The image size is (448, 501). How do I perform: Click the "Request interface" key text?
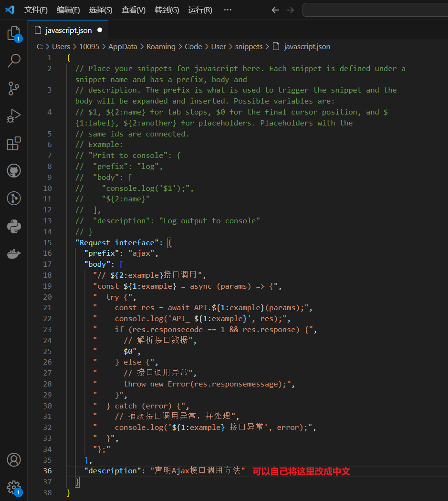pyautogui.click(x=117, y=242)
